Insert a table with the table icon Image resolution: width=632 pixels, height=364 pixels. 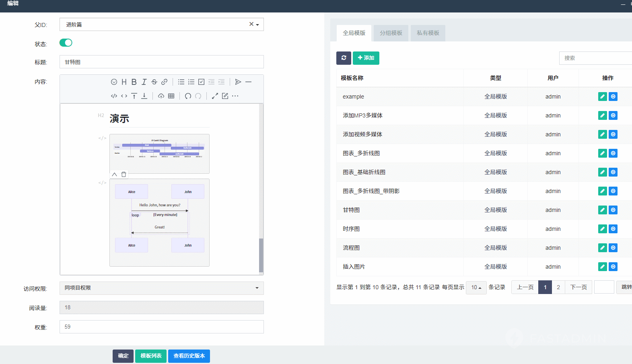coord(171,96)
